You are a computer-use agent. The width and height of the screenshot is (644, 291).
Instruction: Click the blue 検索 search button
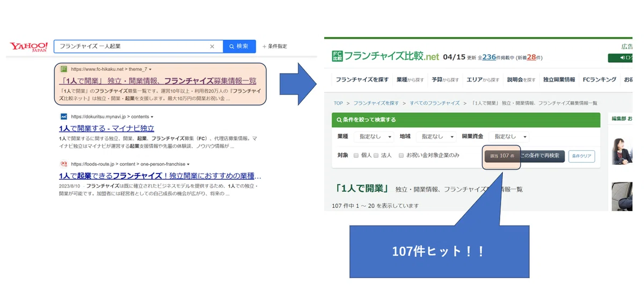pyautogui.click(x=239, y=46)
